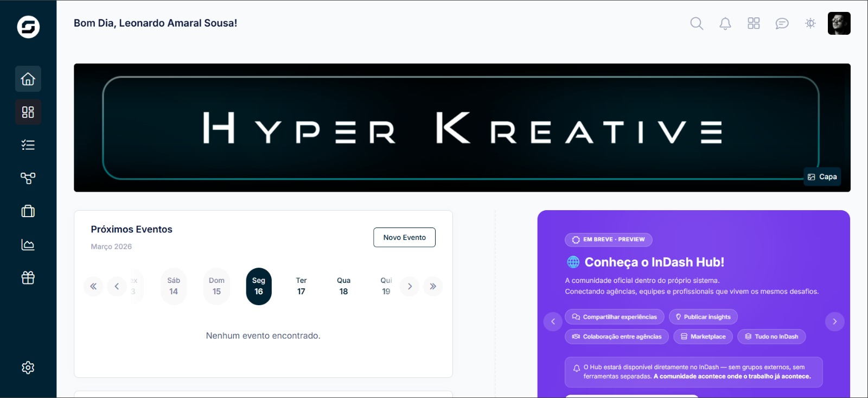Image resolution: width=868 pixels, height=398 pixels.
Task: Open the chart reports icon in sidebar
Action: pyautogui.click(x=28, y=245)
